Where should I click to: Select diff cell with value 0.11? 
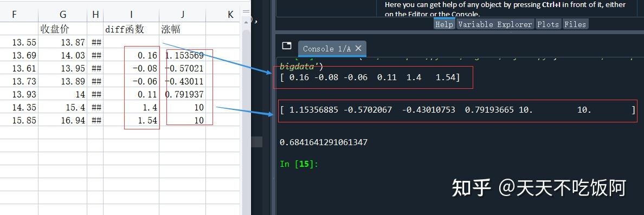pos(131,94)
